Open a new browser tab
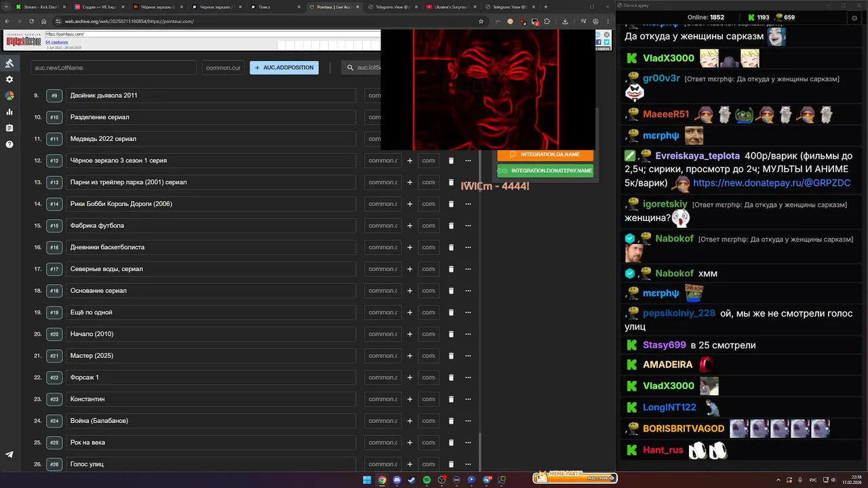 (545, 7)
